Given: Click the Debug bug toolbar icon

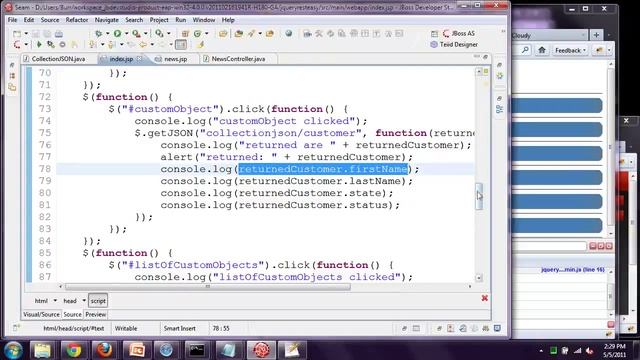Looking at the screenshot, I should (x=98, y=33).
